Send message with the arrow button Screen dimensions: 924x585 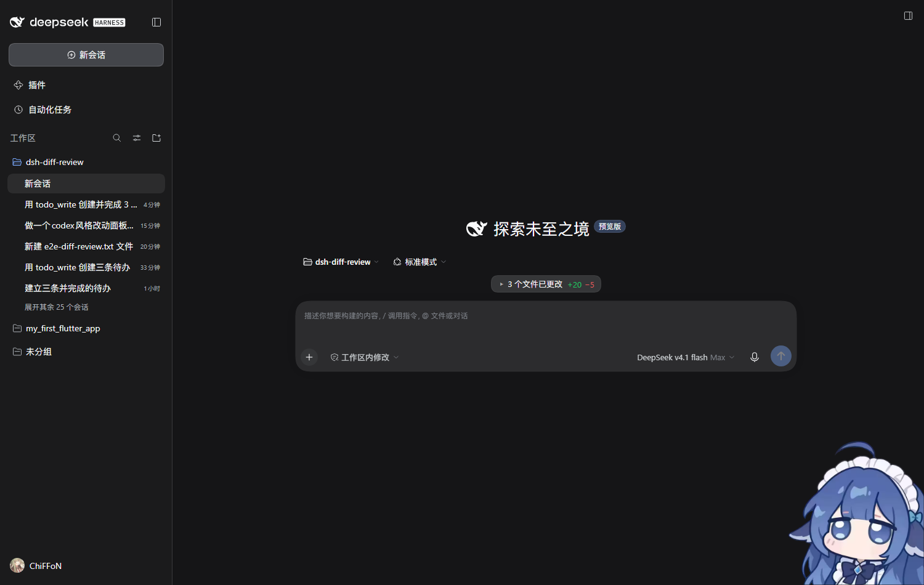[781, 356]
